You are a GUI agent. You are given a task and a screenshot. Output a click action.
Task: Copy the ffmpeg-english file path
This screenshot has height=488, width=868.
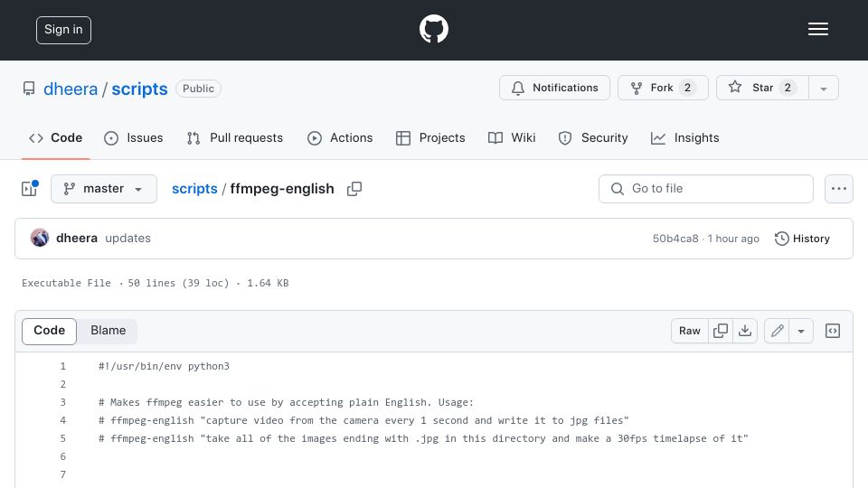click(354, 189)
